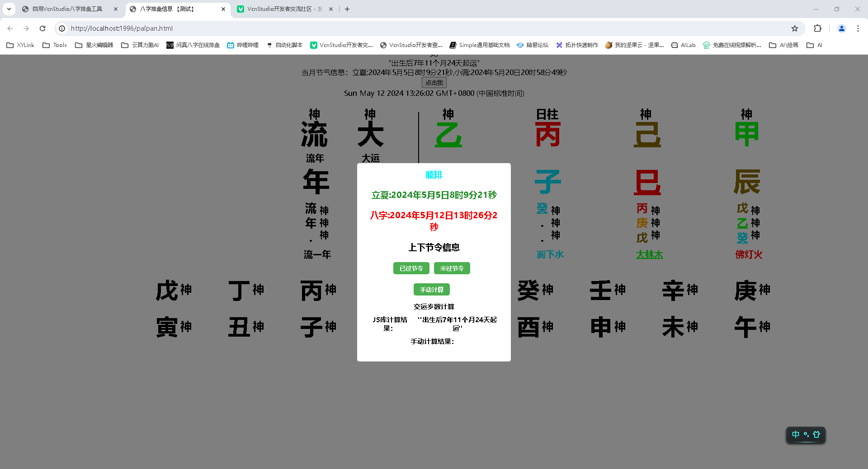Open a new browser tab
The image size is (868, 469).
347,9
